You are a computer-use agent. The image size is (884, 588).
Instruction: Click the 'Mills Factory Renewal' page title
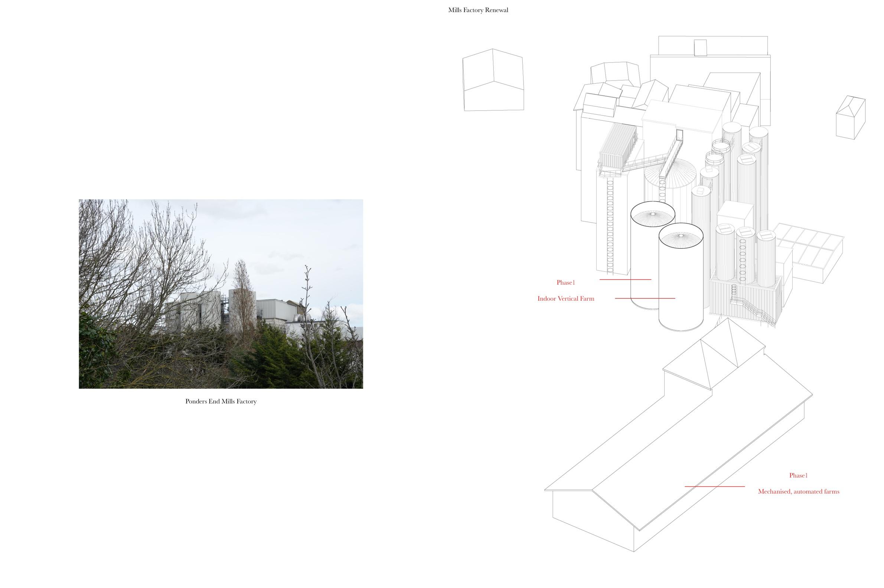pyautogui.click(x=478, y=10)
